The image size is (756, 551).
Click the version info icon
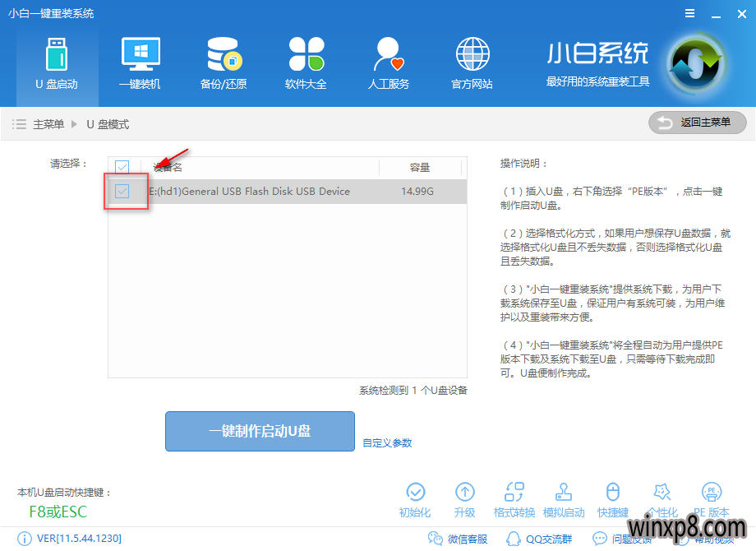tap(24, 539)
